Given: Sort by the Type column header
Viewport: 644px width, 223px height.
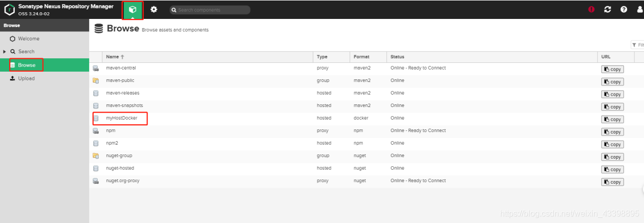Looking at the screenshot, I should [331, 57].
